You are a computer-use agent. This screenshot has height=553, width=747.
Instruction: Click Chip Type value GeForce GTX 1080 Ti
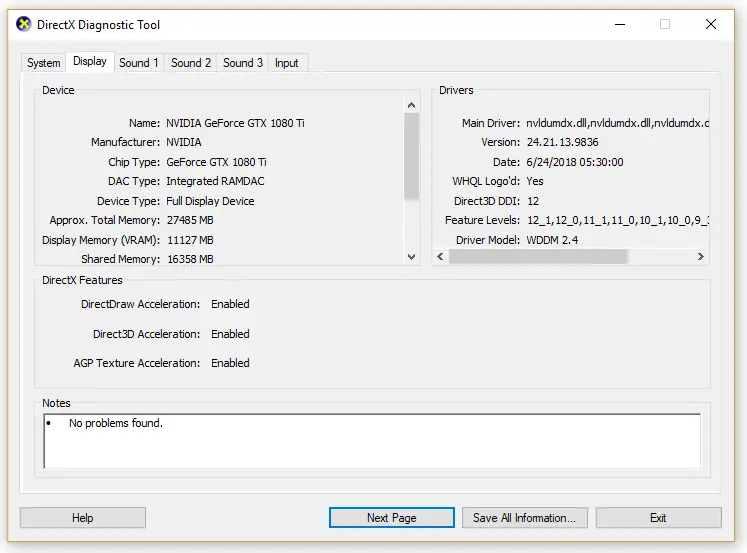[216, 162]
